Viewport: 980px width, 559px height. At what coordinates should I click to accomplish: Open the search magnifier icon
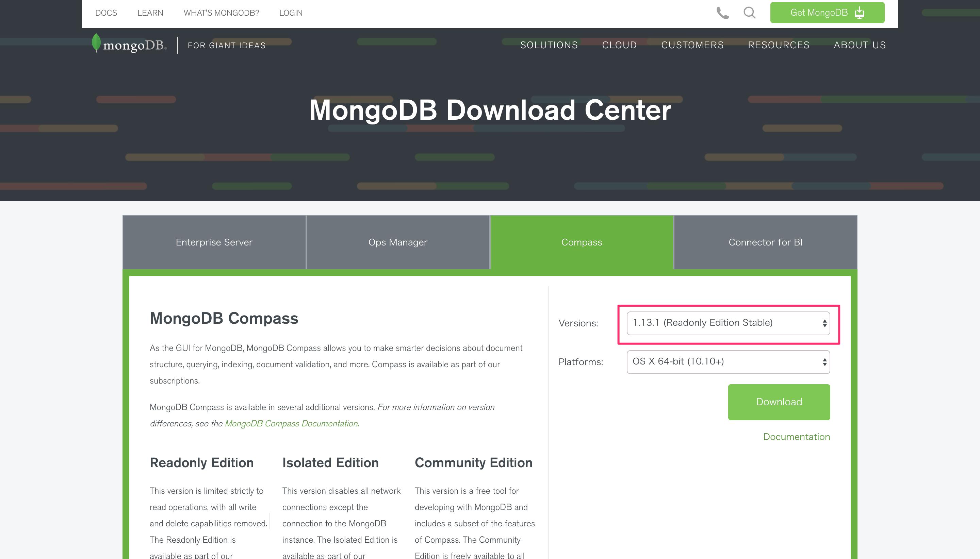pyautogui.click(x=749, y=13)
